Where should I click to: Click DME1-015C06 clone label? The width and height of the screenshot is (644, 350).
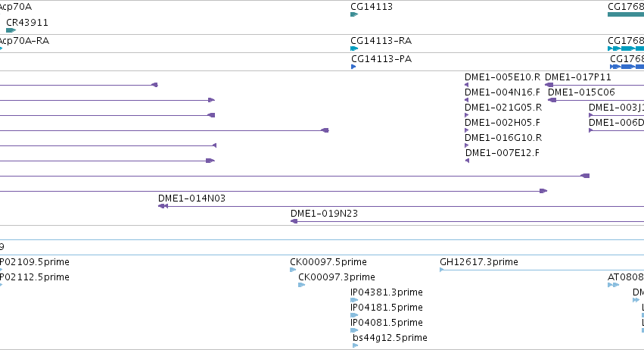point(581,92)
